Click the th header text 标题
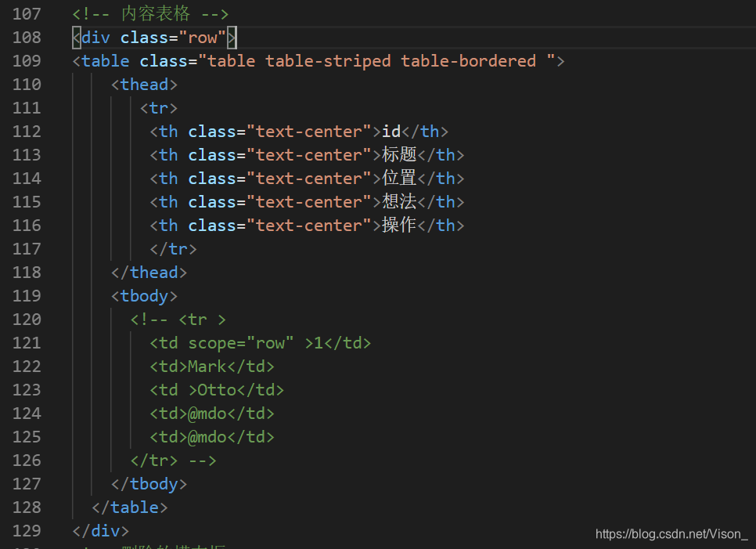Image resolution: width=756 pixels, height=549 pixels. coord(399,155)
